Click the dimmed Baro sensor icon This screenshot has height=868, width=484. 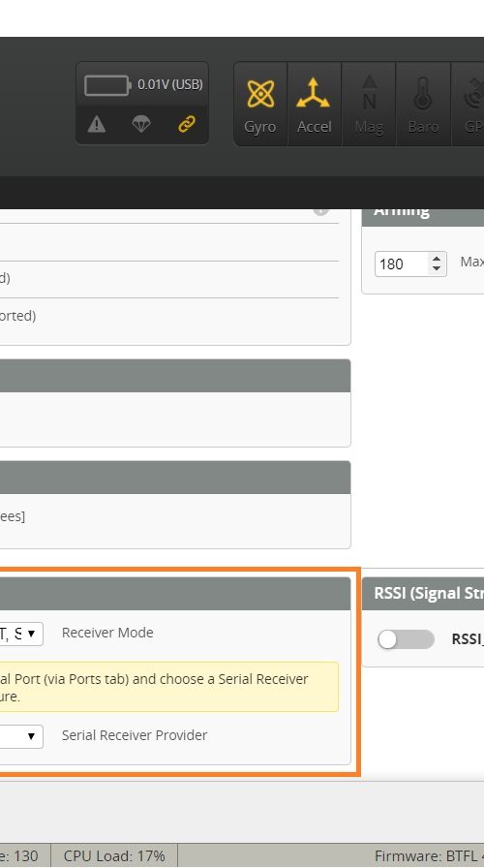[x=423, y=104]
